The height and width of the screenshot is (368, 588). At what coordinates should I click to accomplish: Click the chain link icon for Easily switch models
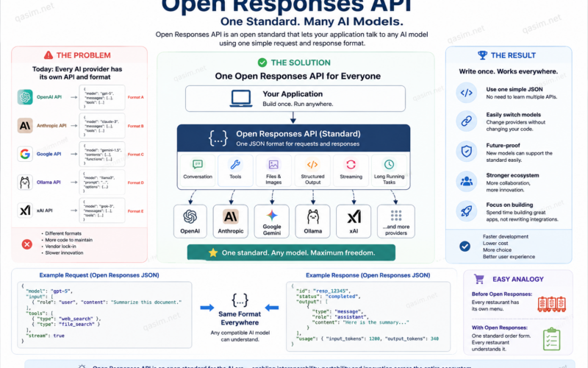click(467, 121)
